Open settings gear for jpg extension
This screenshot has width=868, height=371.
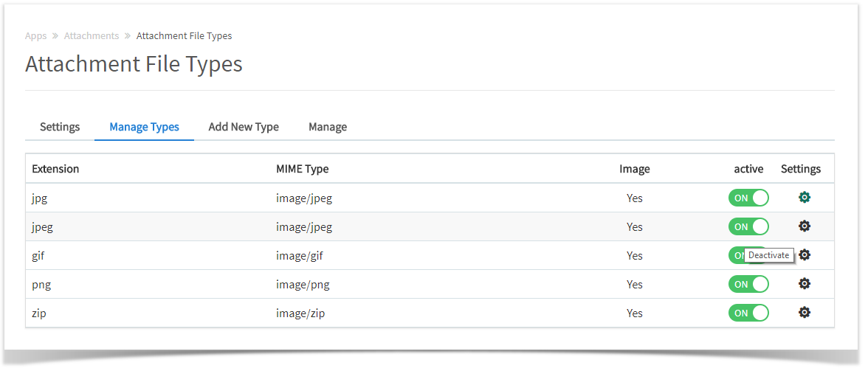pos(805,198)
